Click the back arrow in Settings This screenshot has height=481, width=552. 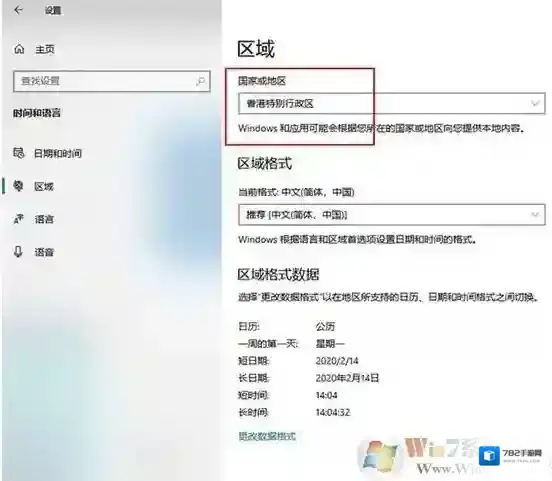pos(18,10)
